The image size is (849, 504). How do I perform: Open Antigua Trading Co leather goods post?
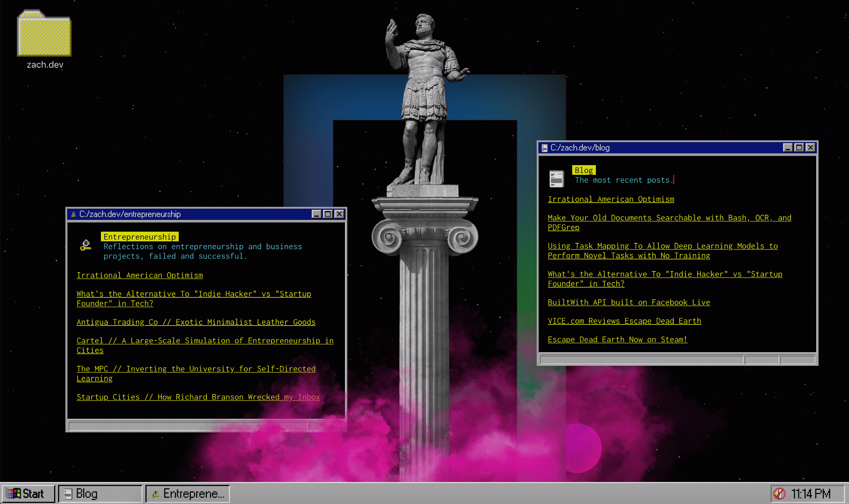pos(196,322)
